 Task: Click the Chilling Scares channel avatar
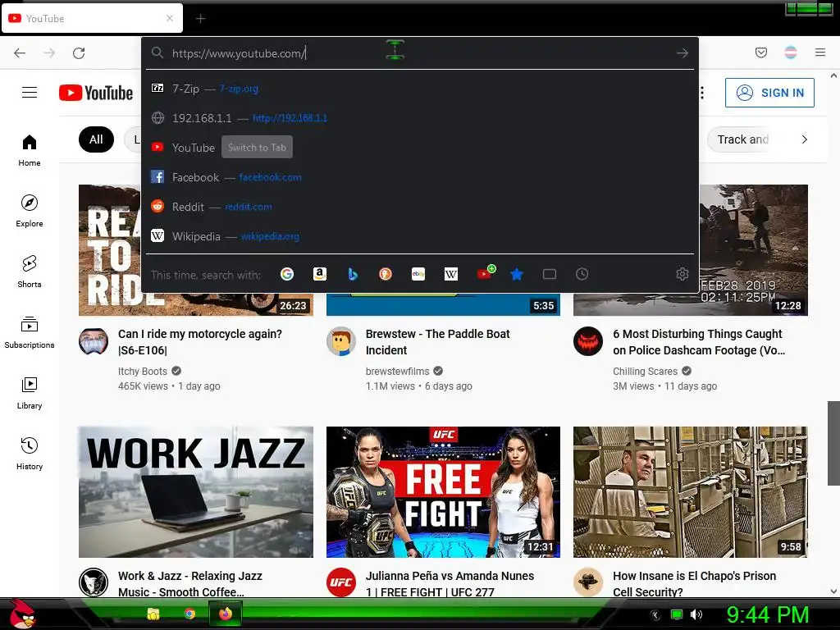coord(587,341)
